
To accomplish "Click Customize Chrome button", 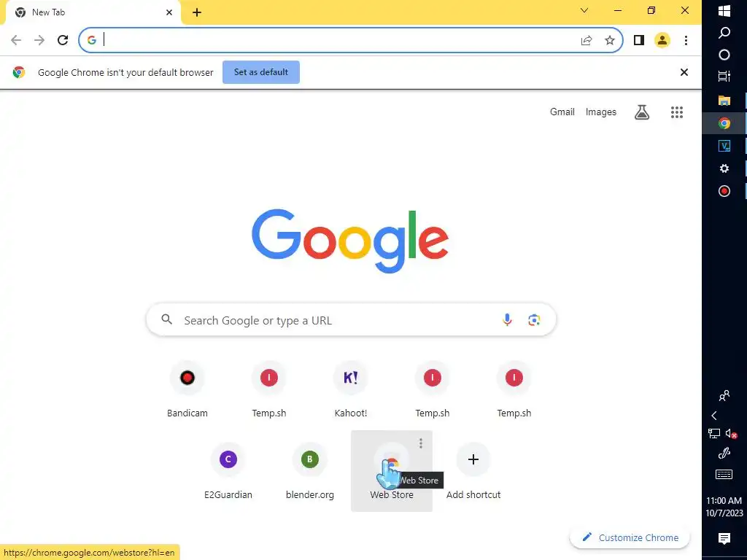I will coord(630,537).
